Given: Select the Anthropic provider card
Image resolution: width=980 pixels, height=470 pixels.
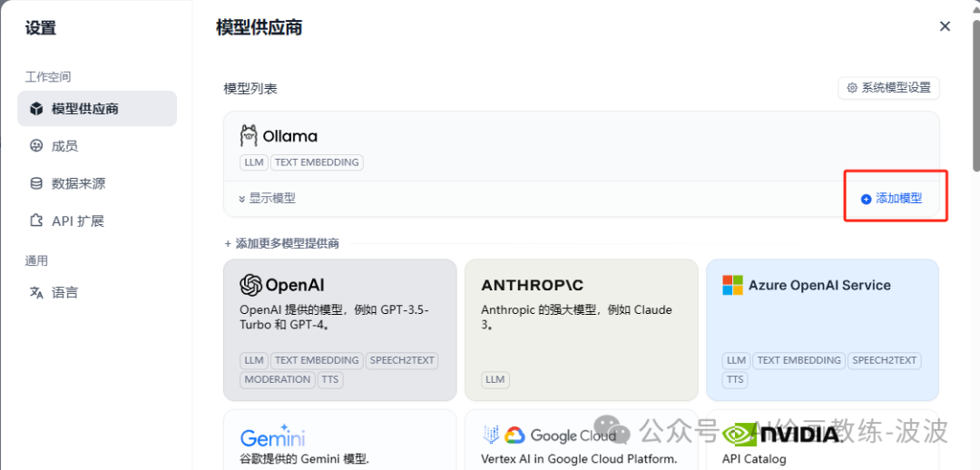Looking at the screenshot, I should tap(582, 330).
